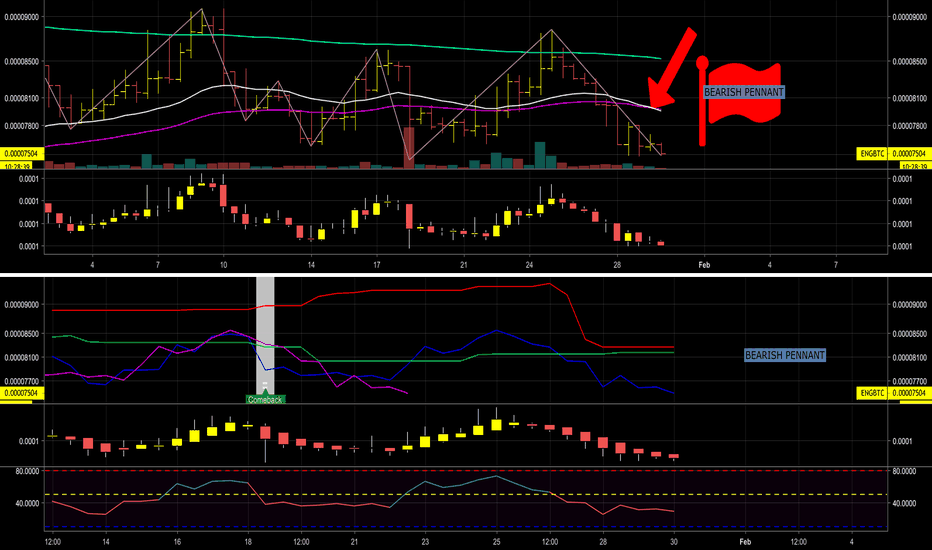
Task: Click 0.00007800 on the upper chart's left price axis
Action: [x=22, y=126]
